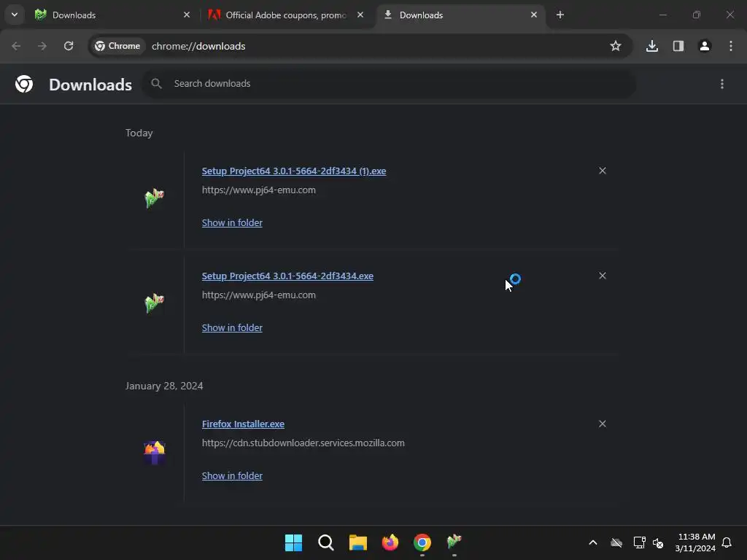Reload the downloads page
The image size is (747, 560).
[x=69, y=46]
